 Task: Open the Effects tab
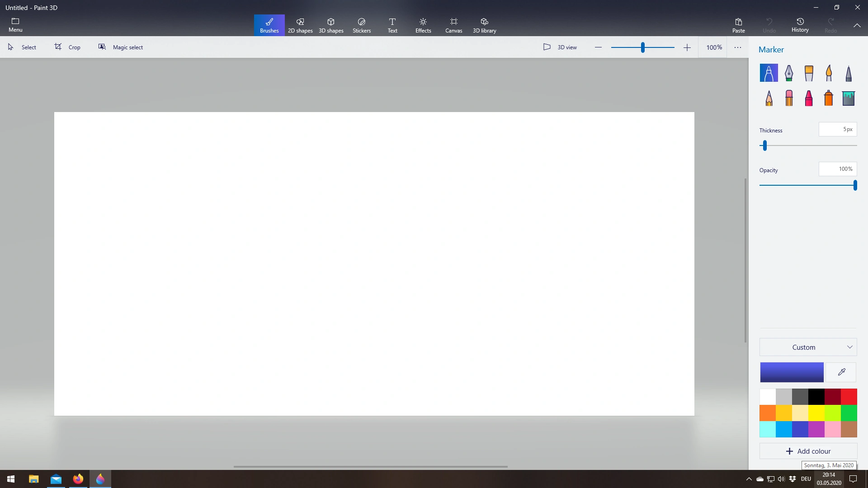pos(423,25)
